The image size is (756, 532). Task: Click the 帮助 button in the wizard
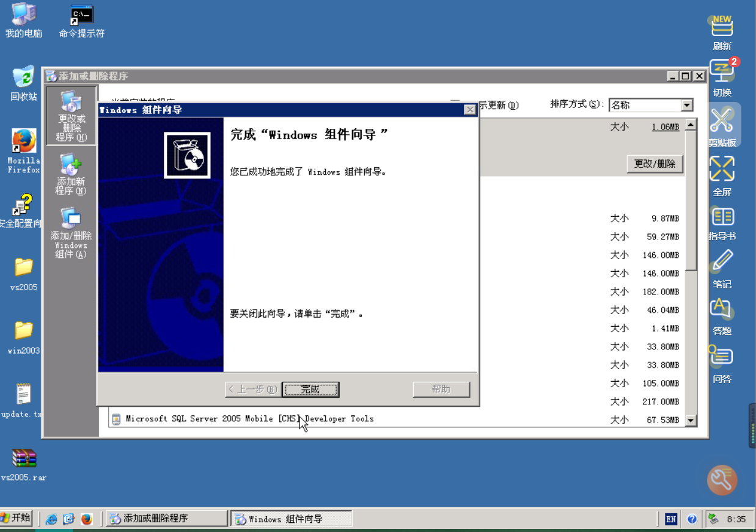tap(441, 389)
